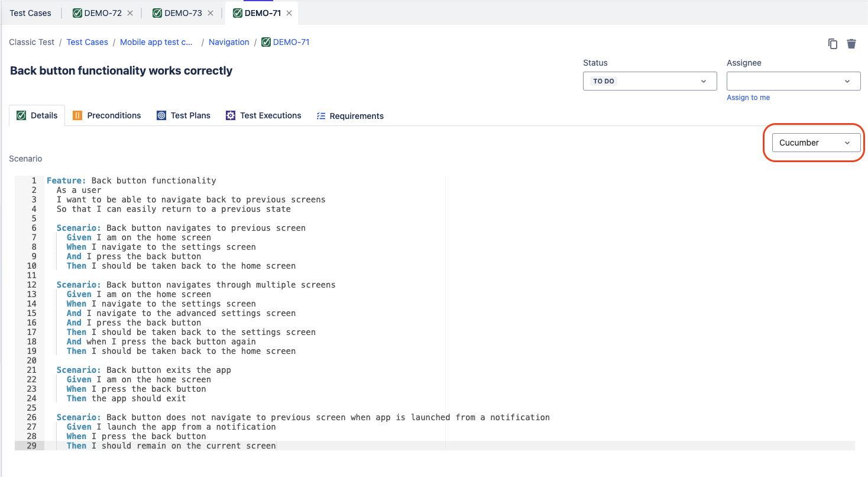Click the Assign to me link
Viewport: 868px width, 477px height.
coord(748,98)
